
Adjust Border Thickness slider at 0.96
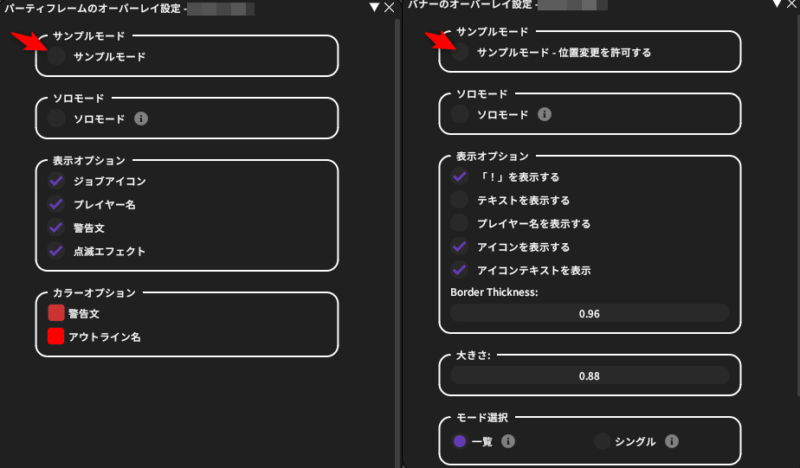[x=590, y=313]
